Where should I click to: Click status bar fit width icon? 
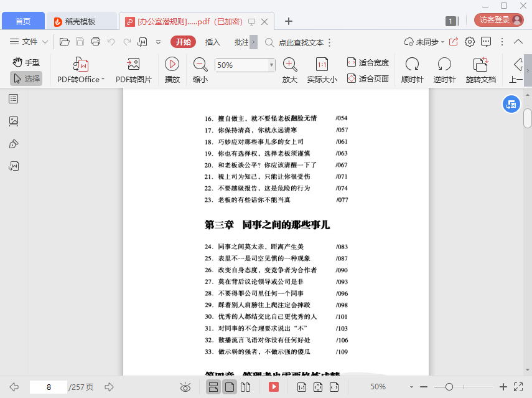pos(334,387)
